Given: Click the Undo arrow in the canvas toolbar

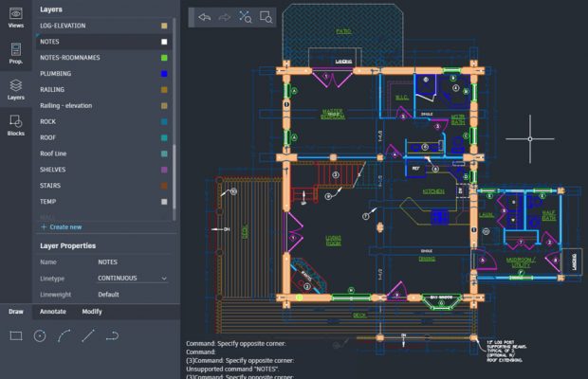Looking at the screenshot, I should (204, 17).
